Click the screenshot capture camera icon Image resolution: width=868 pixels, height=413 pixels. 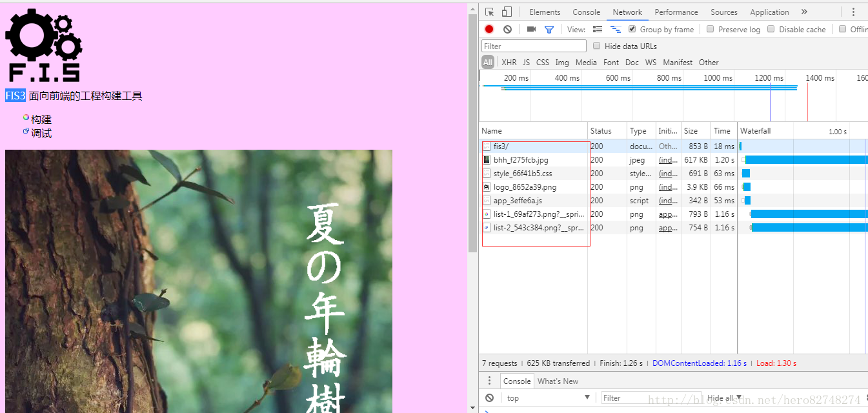530,29
